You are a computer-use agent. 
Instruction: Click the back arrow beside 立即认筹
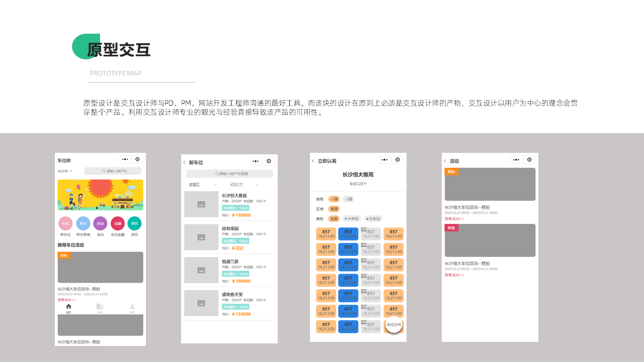[313, 161]
